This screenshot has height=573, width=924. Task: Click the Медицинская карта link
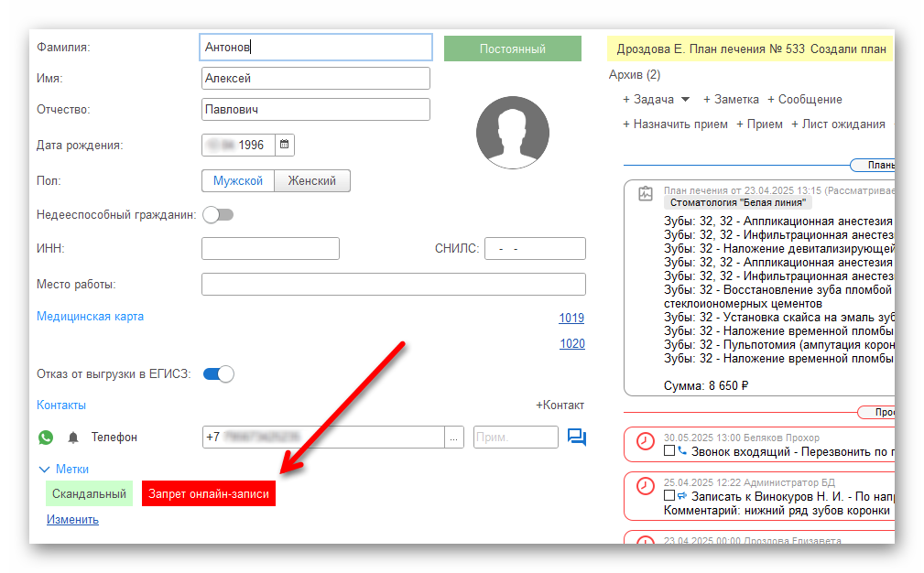pos(90,316)
